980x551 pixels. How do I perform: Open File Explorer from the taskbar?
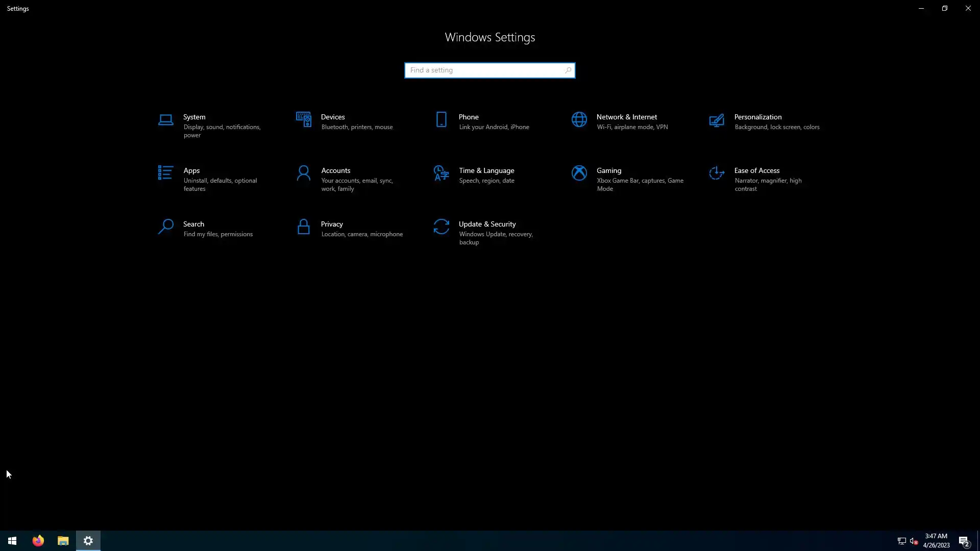63,541
